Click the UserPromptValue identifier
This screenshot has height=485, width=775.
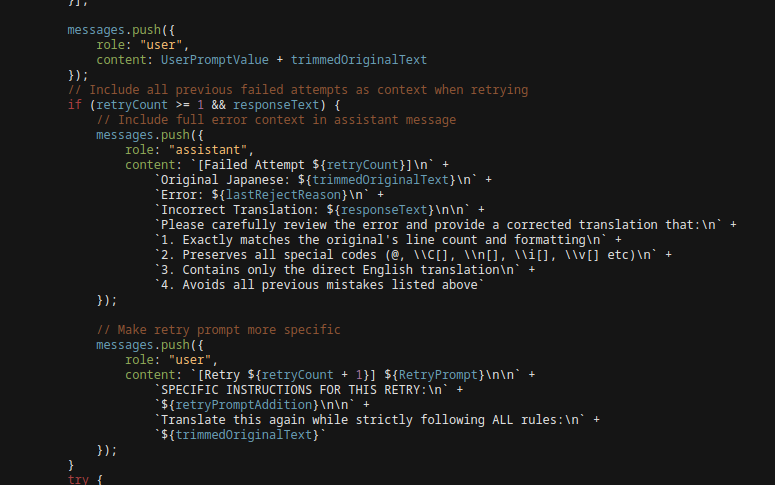pos(215,60)
